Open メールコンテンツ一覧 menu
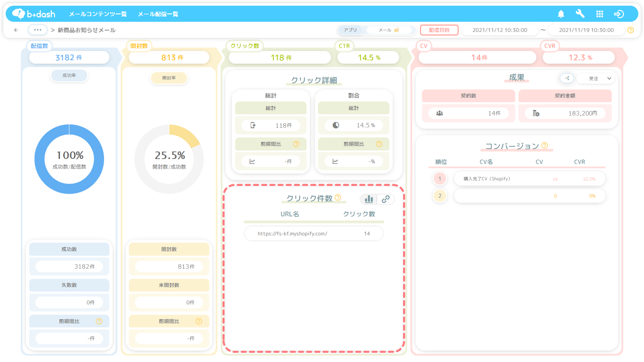644x362 pixels. point(98,14)
